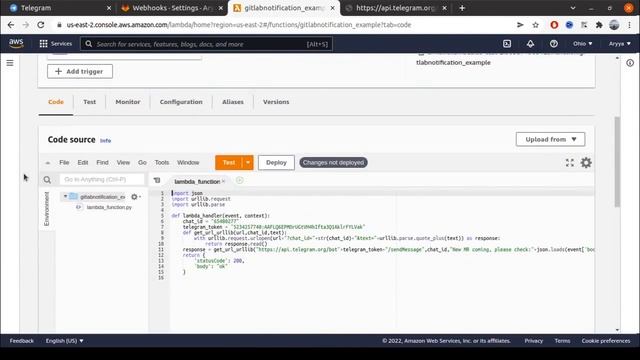Open the Aliases tab
640x360 pixels.
pyautogui.click(x=233, y=102)
